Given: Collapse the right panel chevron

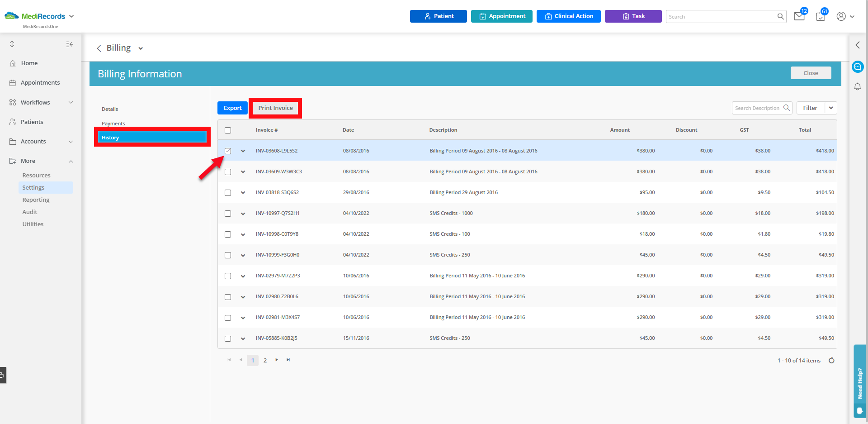Looking at the screenshot, I should (858, 45).
